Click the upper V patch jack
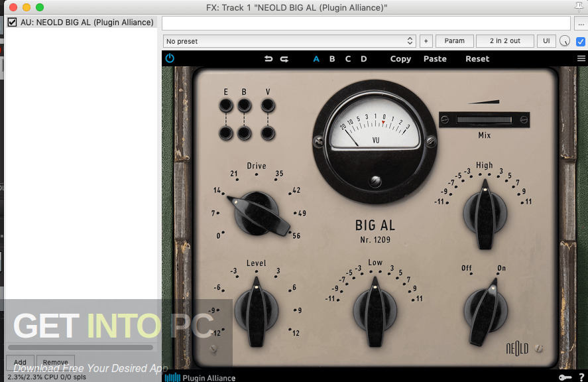588x382 pixels. coord(268,105)
